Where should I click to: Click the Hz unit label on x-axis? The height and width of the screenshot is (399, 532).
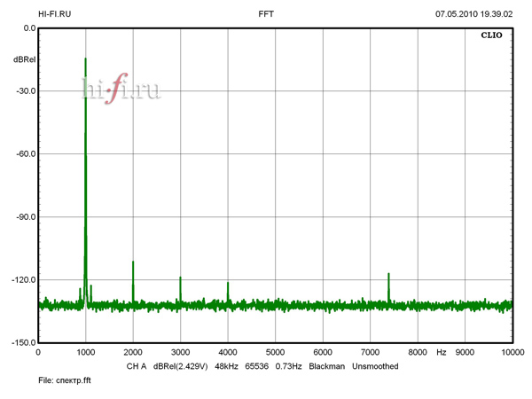click(x=441, y=352)
